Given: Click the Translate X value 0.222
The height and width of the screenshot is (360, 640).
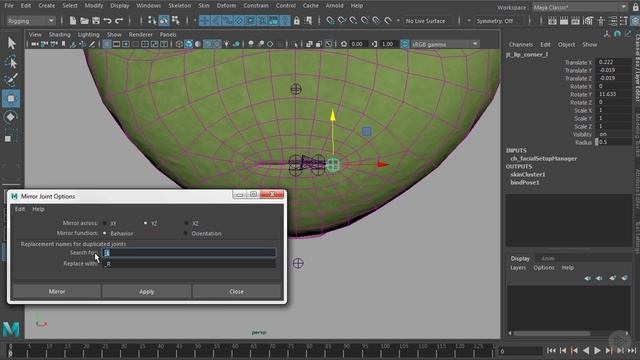Looking at the screenshot, I should pos(613,62).
